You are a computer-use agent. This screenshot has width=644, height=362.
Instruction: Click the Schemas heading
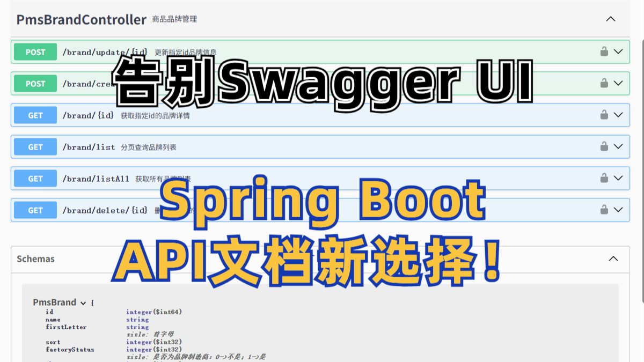click(x=35, y=258)
